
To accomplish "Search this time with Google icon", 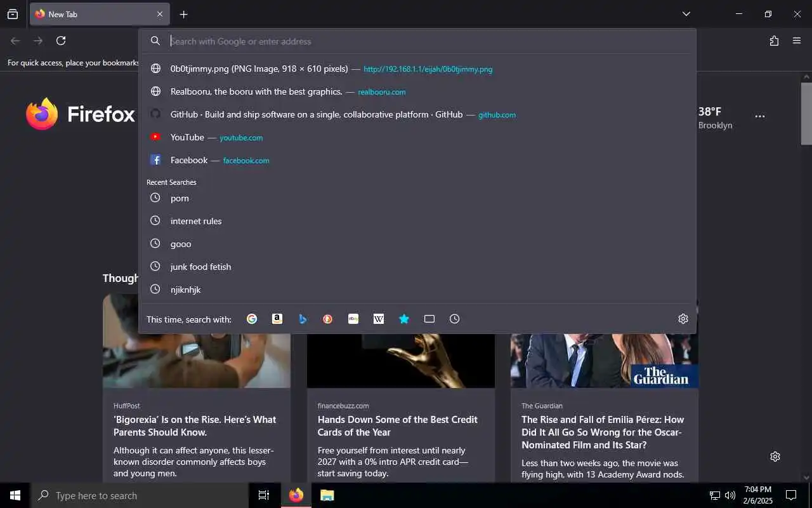I will (x=252, y=319).
